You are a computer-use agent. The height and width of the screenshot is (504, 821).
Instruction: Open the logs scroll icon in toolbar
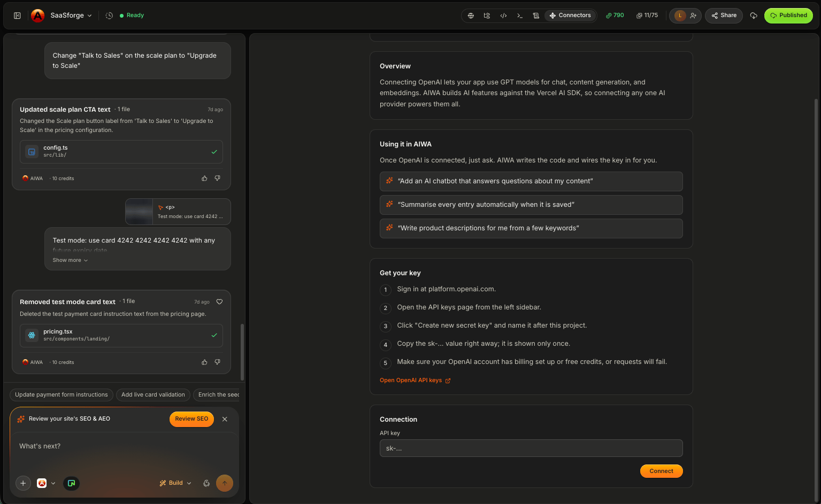536,15
